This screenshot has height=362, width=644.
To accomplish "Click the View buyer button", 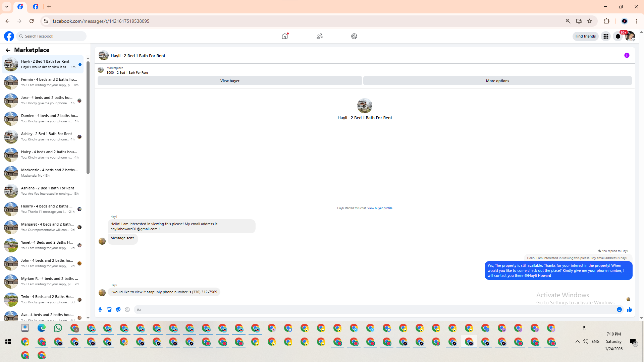I will coord(230,81).
